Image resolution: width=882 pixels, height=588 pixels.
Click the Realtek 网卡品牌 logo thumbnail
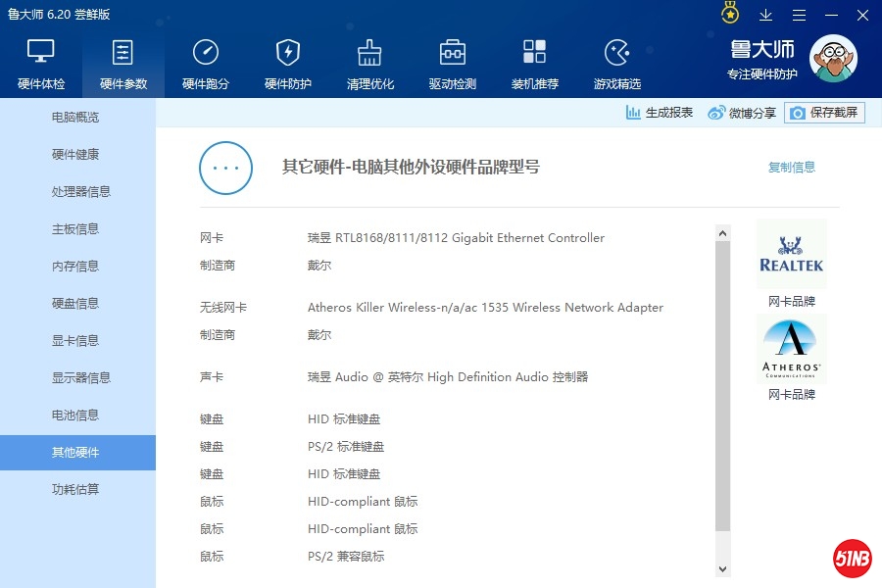(x=792, y=255)
